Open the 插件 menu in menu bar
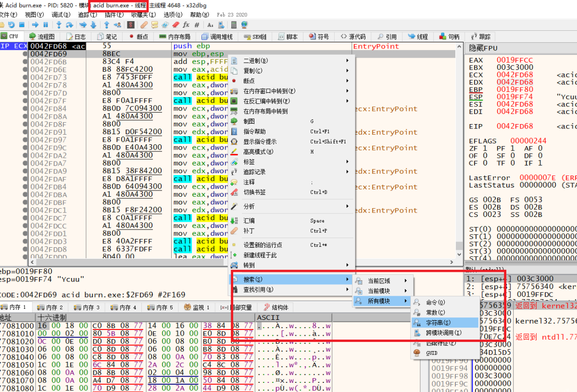 click(x=113, y=15)
